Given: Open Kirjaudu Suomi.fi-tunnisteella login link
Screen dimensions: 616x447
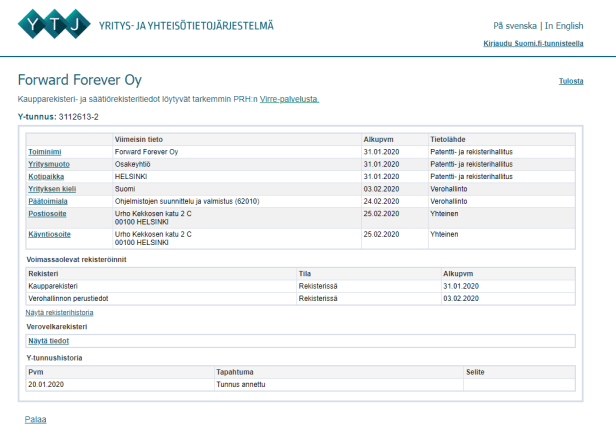Looking at the screenshot, I should point(533,43).
